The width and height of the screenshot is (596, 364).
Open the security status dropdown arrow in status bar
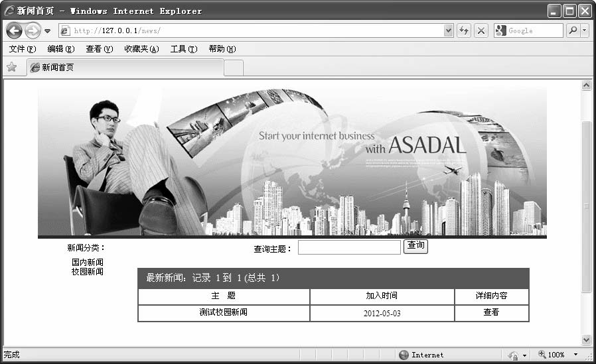point(524,355)
